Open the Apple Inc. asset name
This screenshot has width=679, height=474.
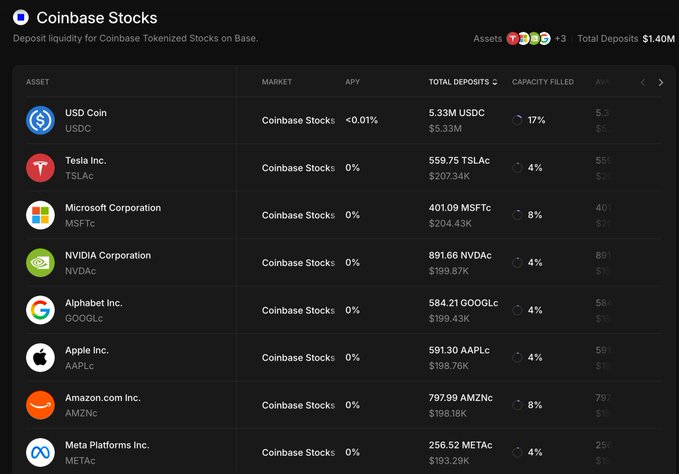pos(87,350)
